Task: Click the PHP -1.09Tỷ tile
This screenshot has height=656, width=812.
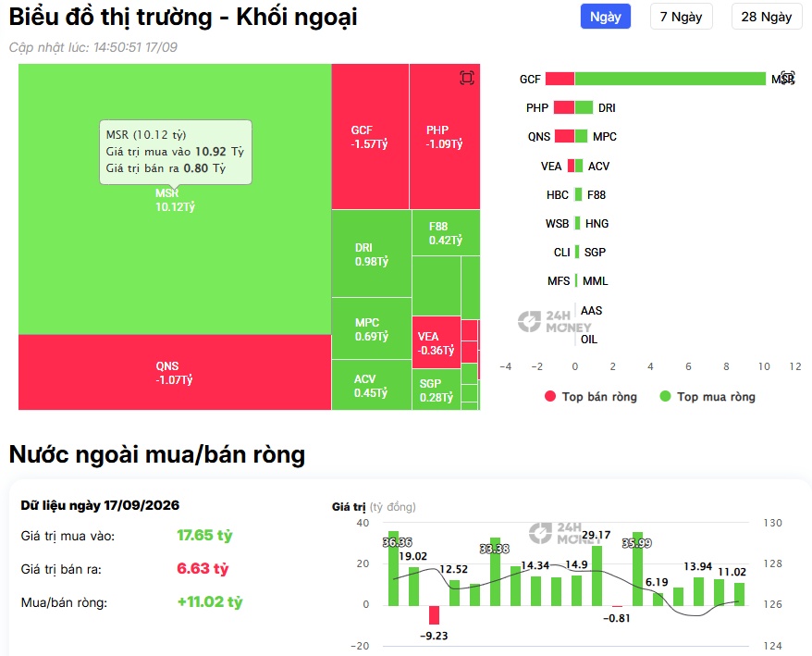Action: pyautogui.click(x=444, y=137)
